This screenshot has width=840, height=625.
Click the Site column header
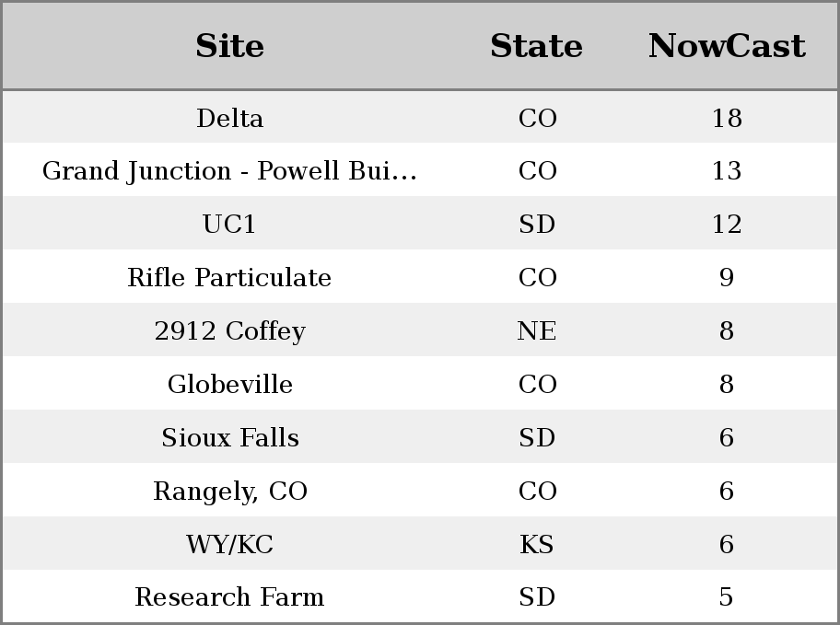(x=229, y=46)
